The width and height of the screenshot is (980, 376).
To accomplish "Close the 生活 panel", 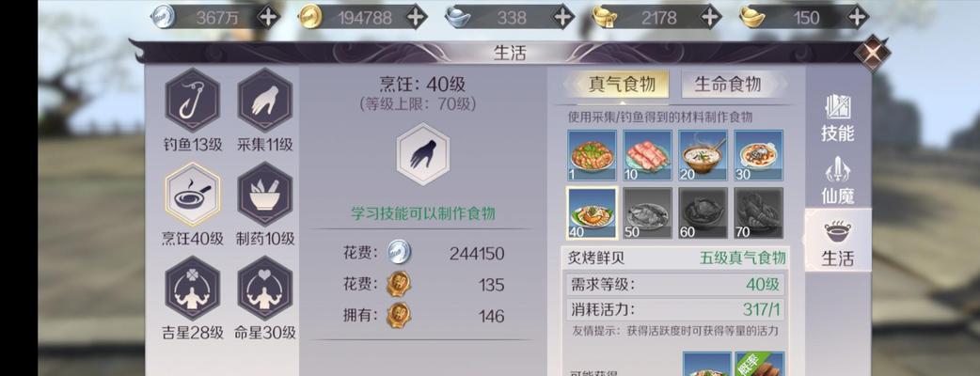I will [x=872, y=53].
